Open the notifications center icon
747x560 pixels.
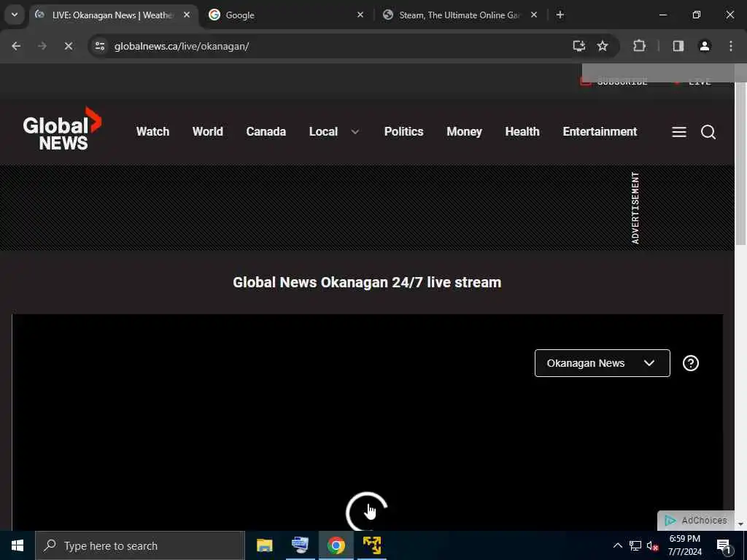click(724, 546)
